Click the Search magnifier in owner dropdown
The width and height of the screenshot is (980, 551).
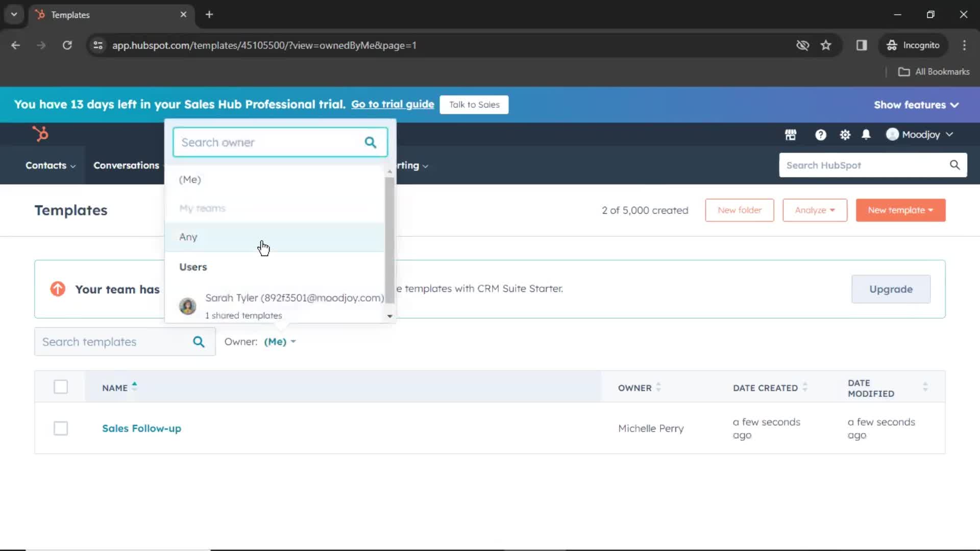coord(371,142)
